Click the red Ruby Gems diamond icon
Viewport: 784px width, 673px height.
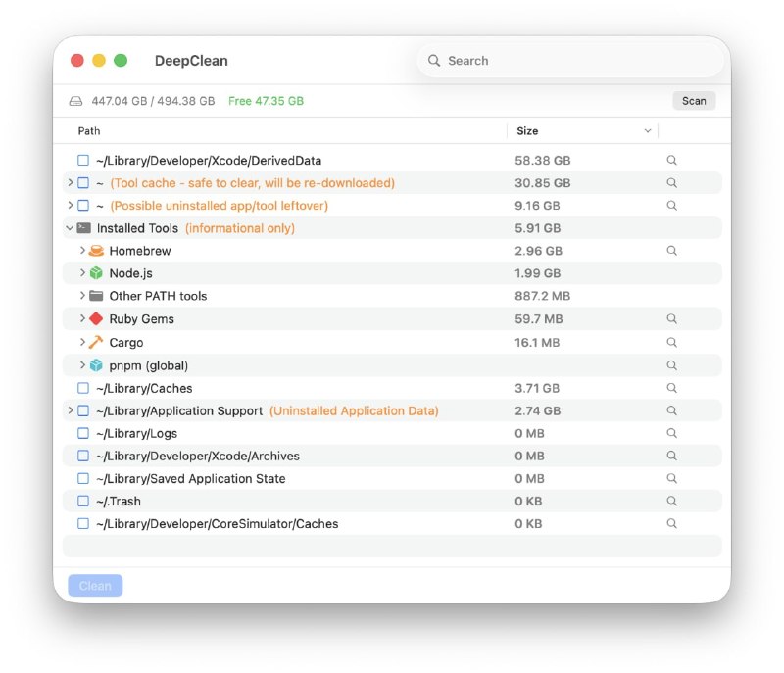tap(96, 318)
